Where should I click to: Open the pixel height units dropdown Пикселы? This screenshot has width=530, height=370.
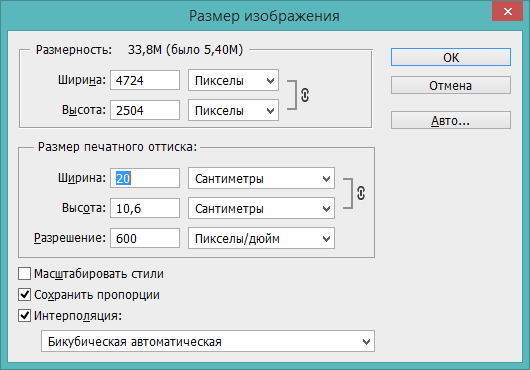point(233,110)
